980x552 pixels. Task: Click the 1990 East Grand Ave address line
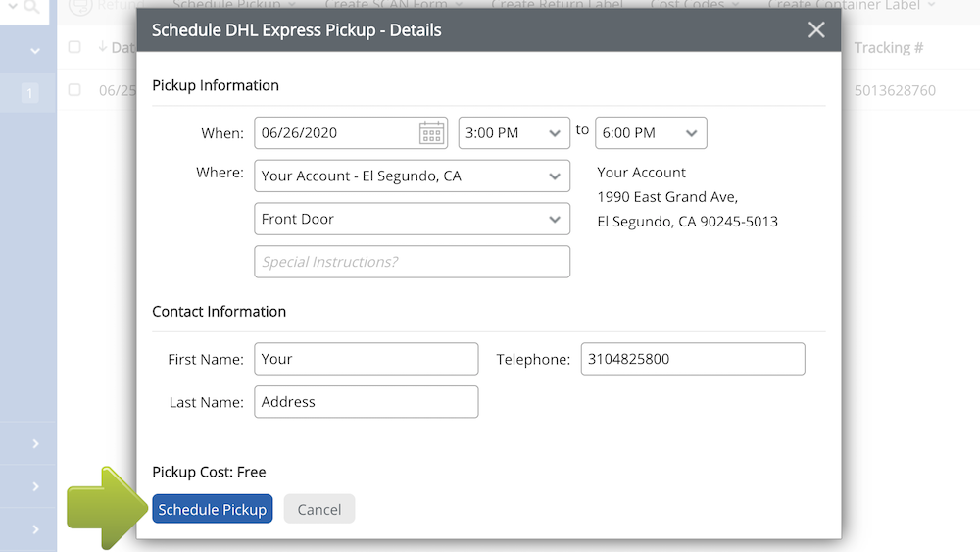pyautogui.click(x=667, y=197)
